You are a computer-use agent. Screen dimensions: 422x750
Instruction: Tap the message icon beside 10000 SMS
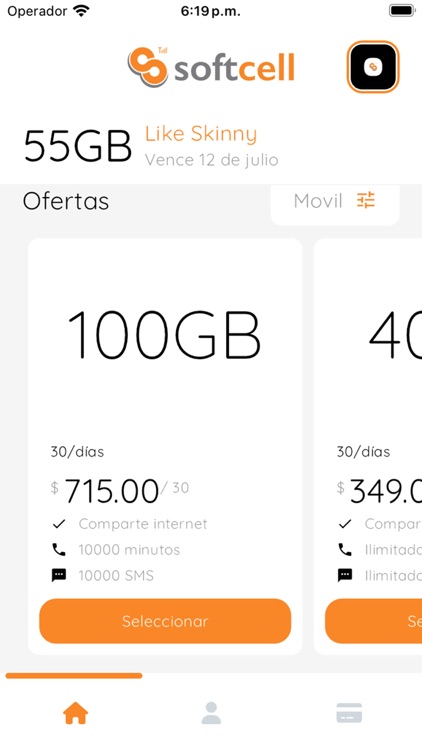pos(59,575)
